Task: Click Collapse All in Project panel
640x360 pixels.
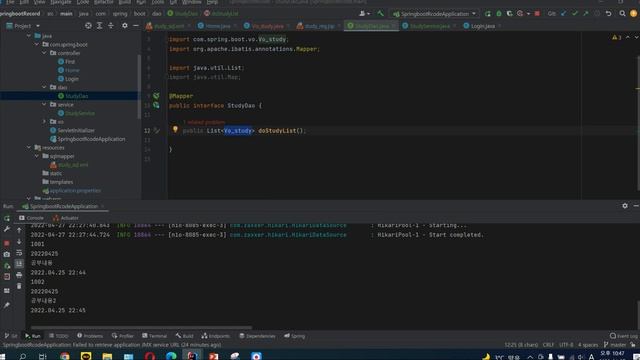Action: point(111,26)
